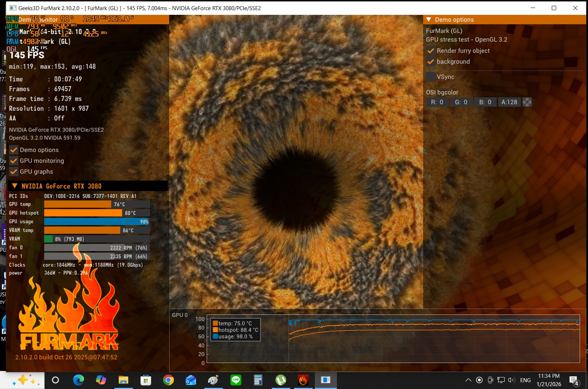Click the OSI bgcolor checkered color swatch

tap(527, 102)
